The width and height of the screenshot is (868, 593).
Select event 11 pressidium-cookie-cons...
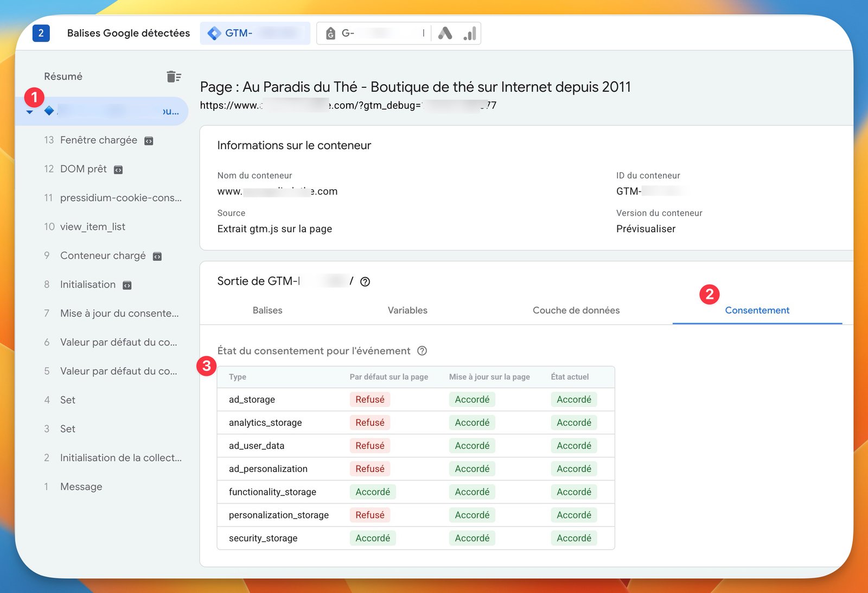113,197
